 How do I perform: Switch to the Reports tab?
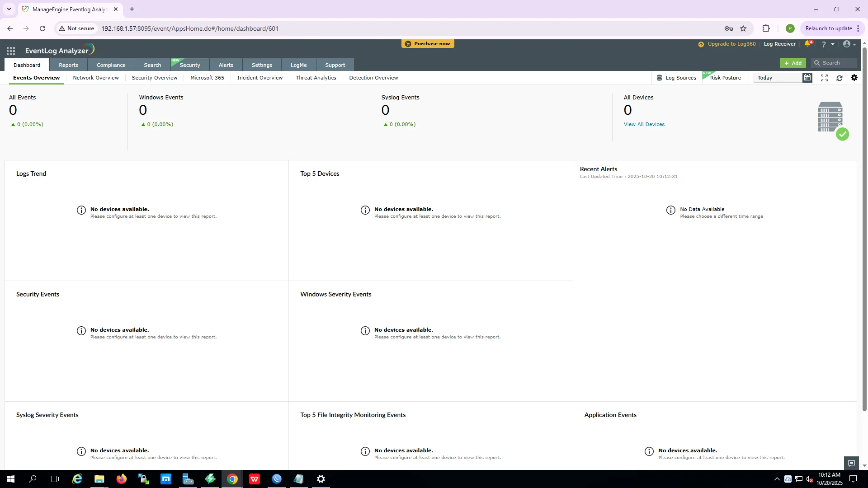68,65
